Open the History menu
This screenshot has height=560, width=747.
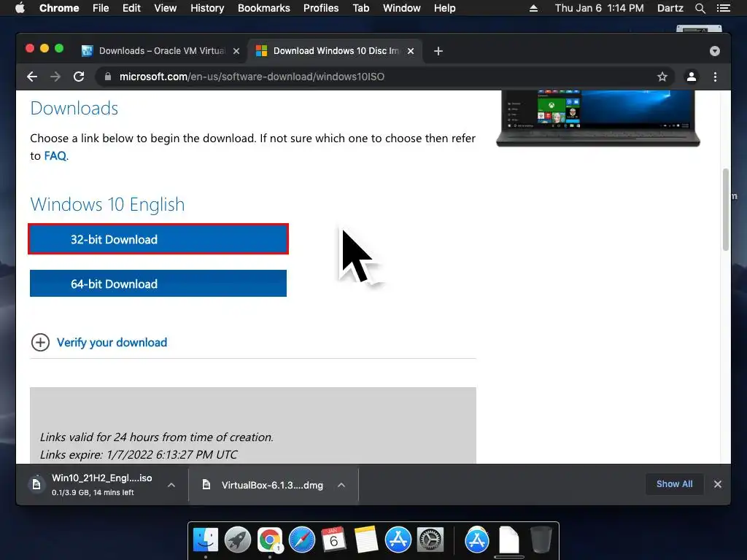[x=207, y=8]
